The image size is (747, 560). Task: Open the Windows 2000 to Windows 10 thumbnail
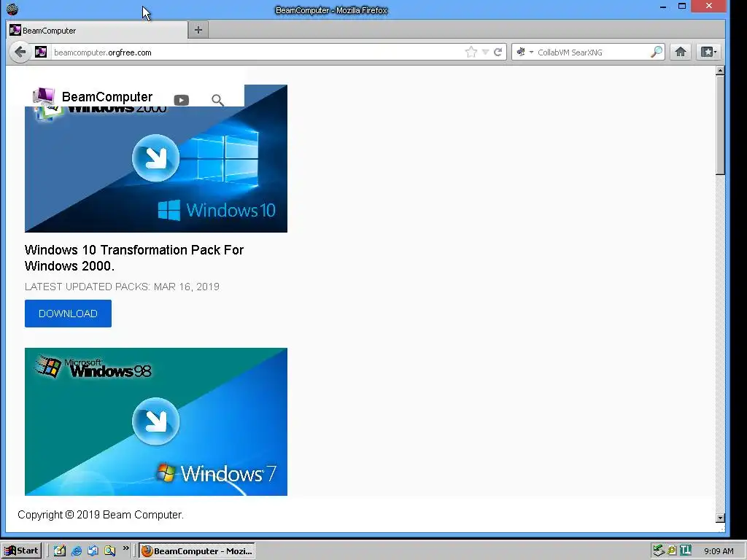[156, 158]
